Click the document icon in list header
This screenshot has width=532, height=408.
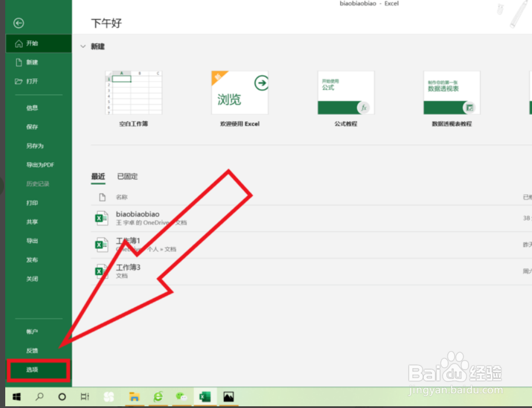coord(102,197)
